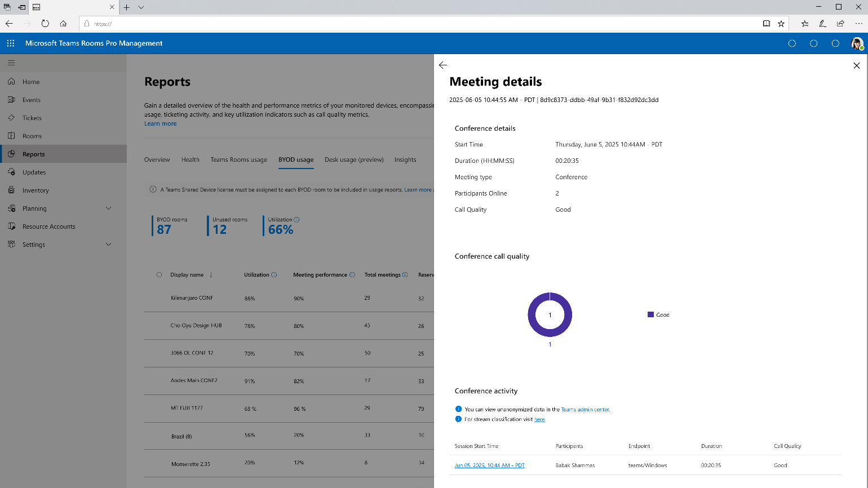Open the browser tab list dropdown
Viewport: 868px width, 488px height.
[141, 7]
